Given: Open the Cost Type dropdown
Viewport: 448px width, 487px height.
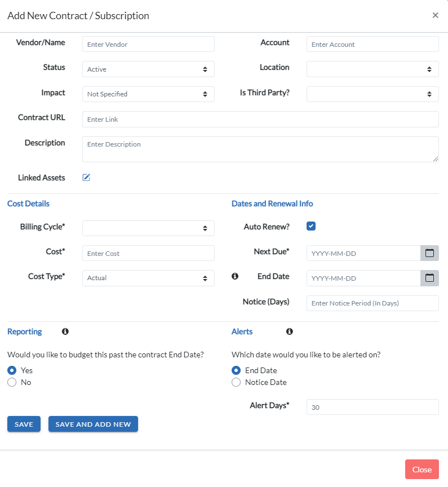Looking at the screenshot, I should pos(148,278).
